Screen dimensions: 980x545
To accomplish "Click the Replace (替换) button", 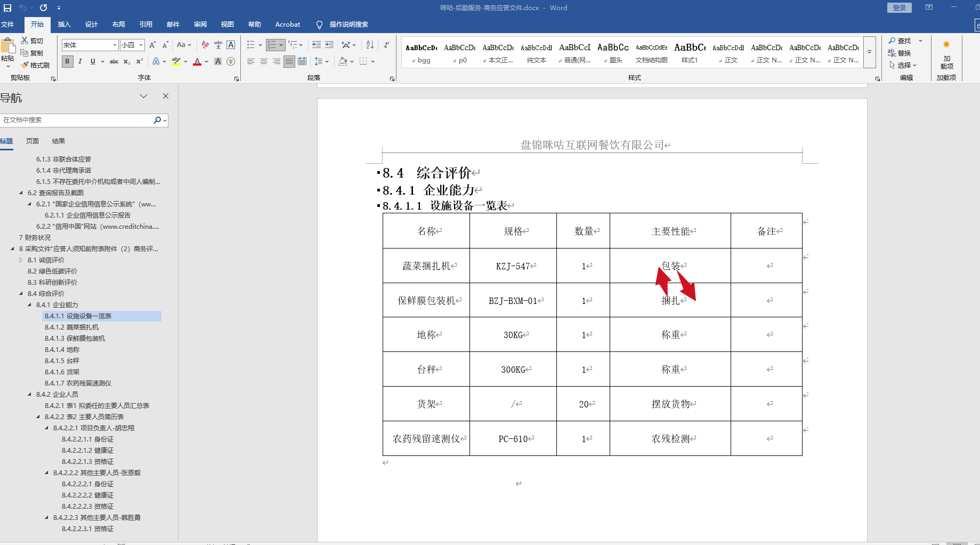I will (900, 53).
